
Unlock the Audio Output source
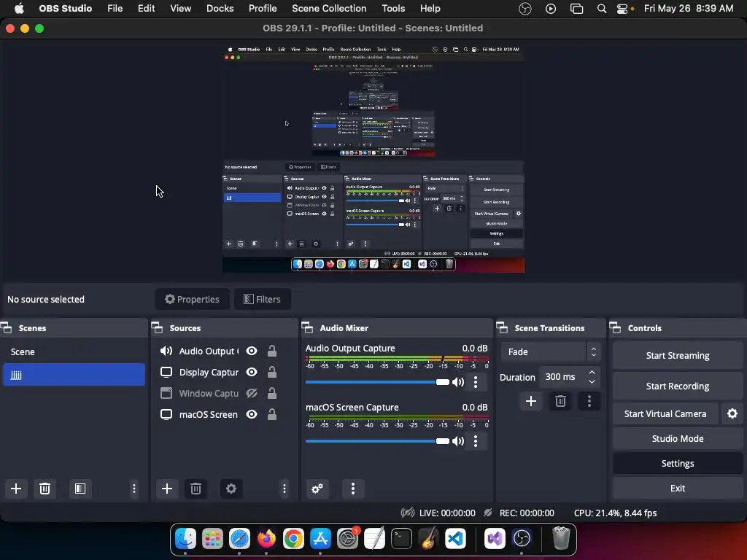(272, 351)
